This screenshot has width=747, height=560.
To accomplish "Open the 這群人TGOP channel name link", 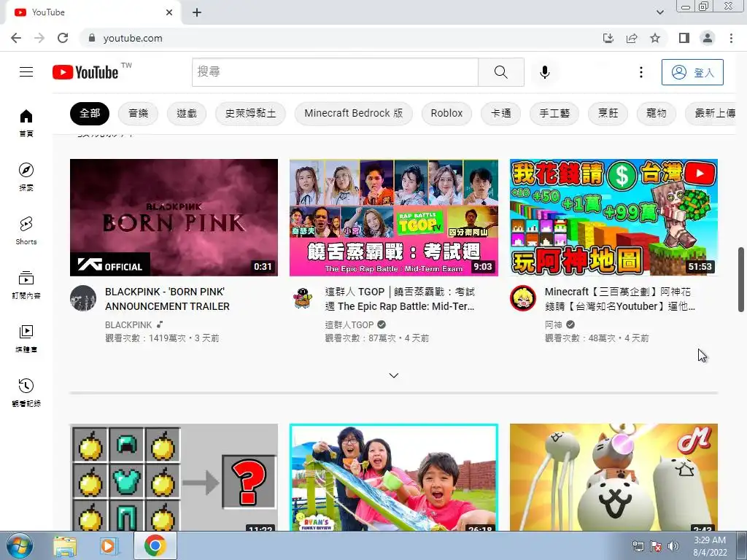I will click(x=349, y=324).
